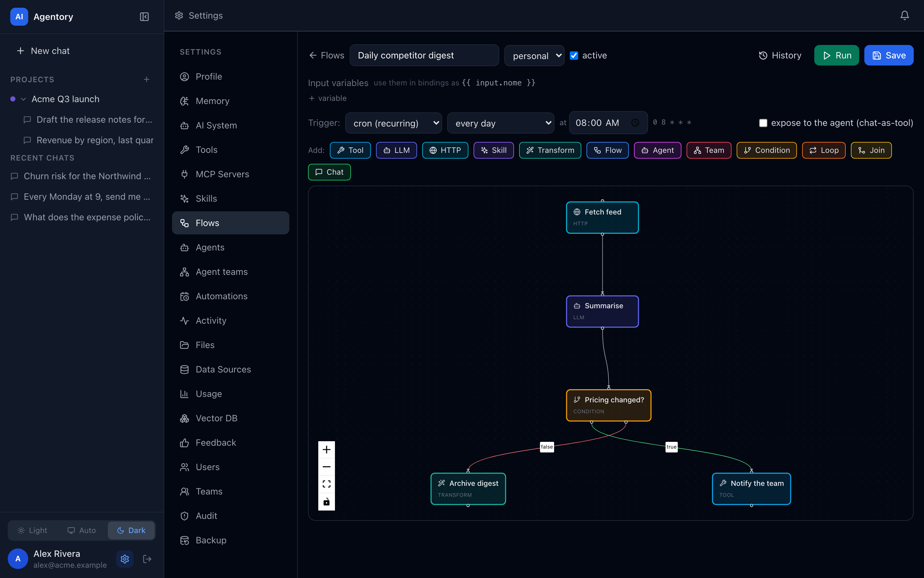
Task: Select the Dark theme option
Action: click(131, 530)
